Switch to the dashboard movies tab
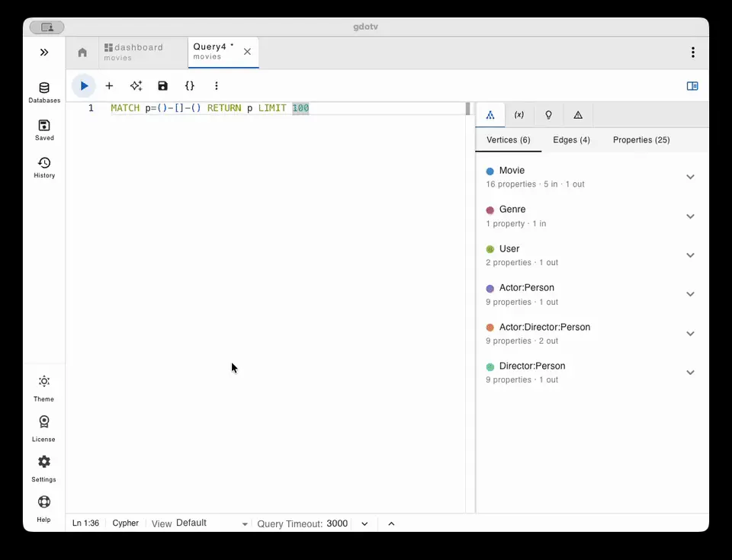The image size is (732, 560). coord(137,52)
